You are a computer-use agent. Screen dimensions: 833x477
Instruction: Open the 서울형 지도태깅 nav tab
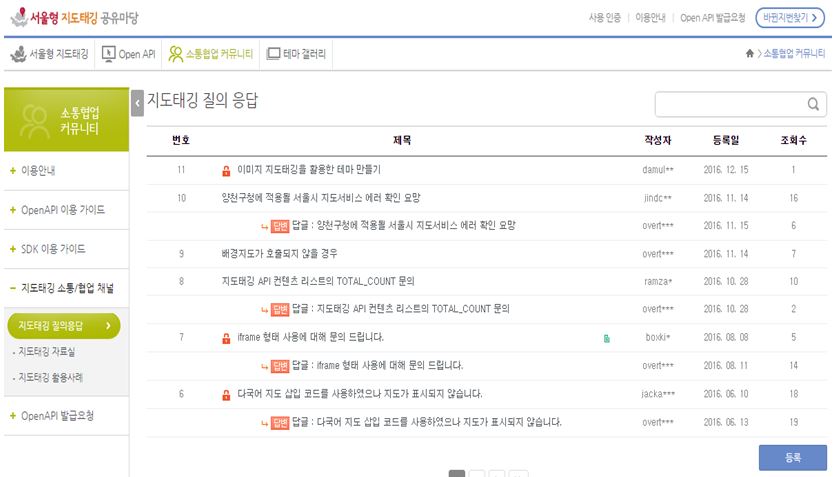(50, 54)
